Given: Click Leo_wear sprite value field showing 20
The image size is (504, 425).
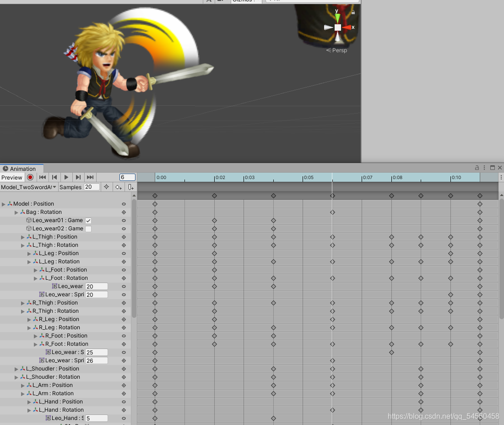Looking at the screenshot, I should [x=97, y=286].
